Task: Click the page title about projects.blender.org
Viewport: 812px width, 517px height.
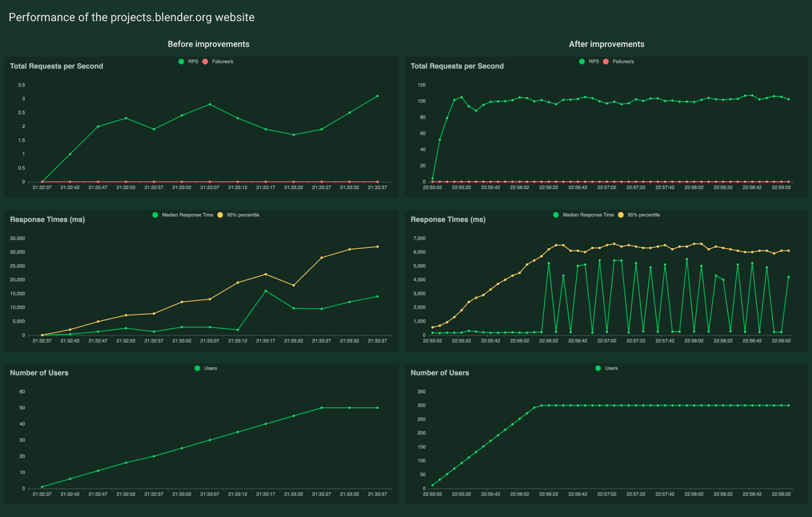Action: 132,17
